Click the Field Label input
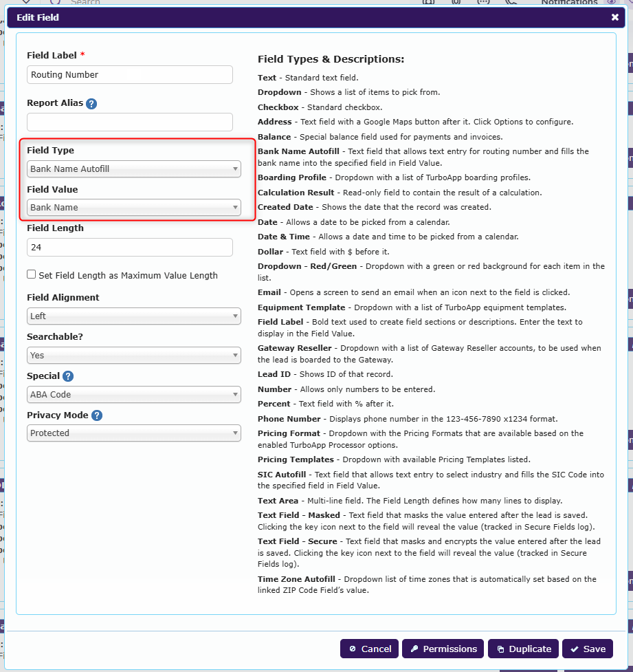633x672 pixels. 130,74
